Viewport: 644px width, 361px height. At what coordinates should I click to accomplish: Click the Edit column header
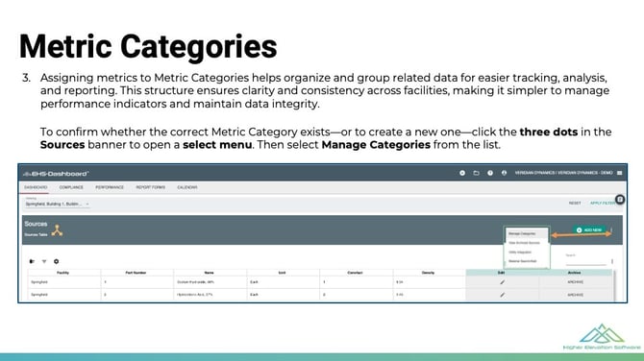502,273
